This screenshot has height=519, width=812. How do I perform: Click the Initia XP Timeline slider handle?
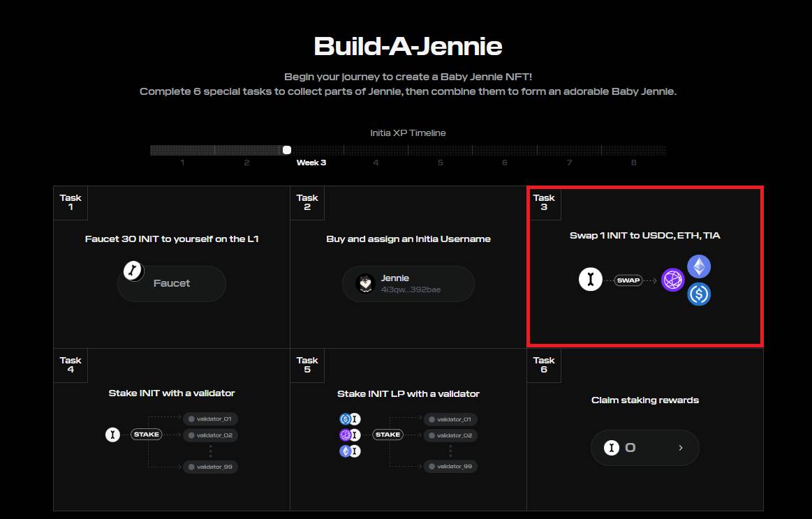pyautogui.click(x=287, y=150)
